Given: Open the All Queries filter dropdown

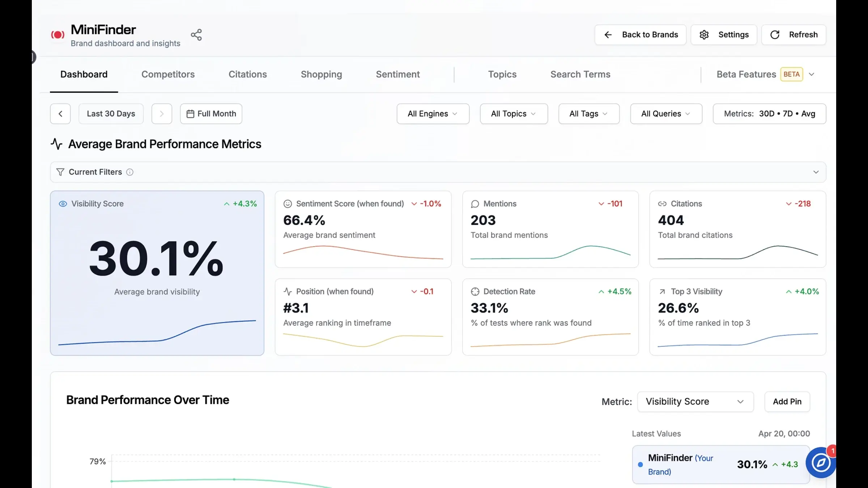Looking at the screenshot, I should (666, 114).
